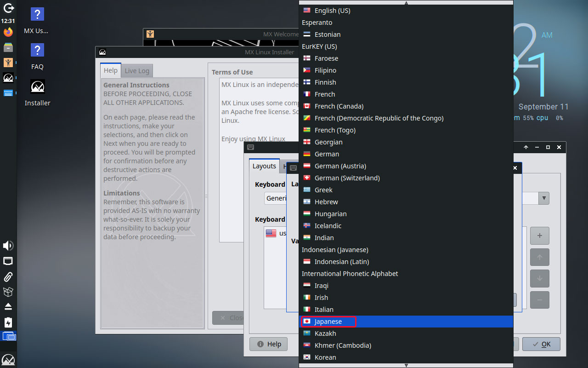The image size is (588, 368).
Task: Open Help tab in MX Linux Installer
Action: [111, 70]
